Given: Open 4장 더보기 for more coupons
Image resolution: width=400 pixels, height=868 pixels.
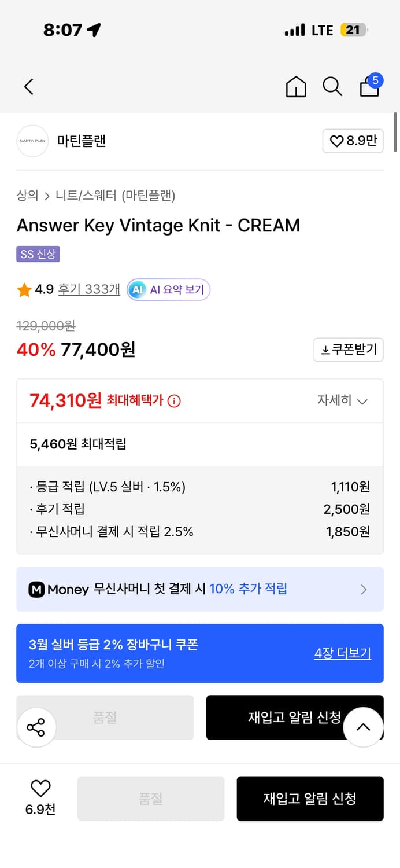Looking at the screenshot, I should coord(342,653).
